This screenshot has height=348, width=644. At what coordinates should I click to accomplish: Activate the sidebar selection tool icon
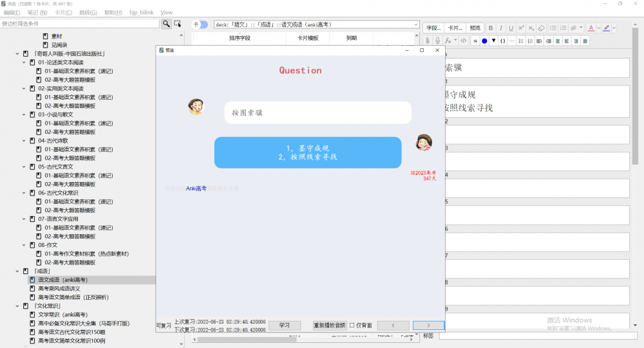point(178,24)
